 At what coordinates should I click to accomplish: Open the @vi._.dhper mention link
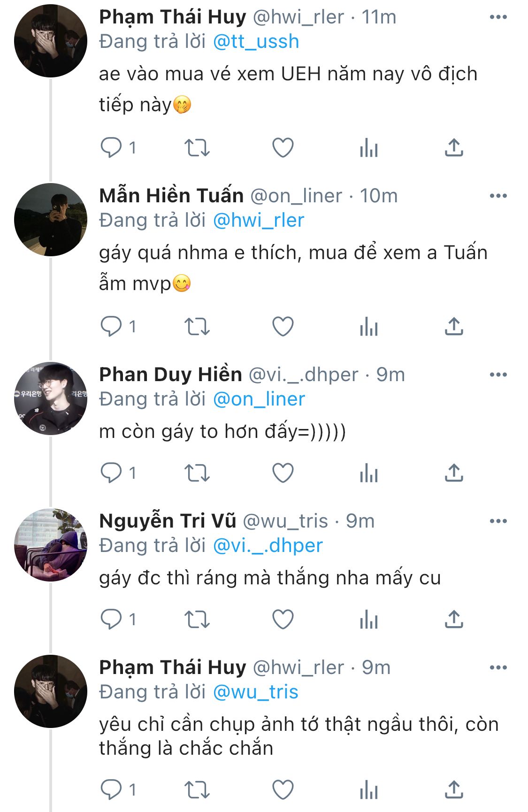[x=268, y=546]
